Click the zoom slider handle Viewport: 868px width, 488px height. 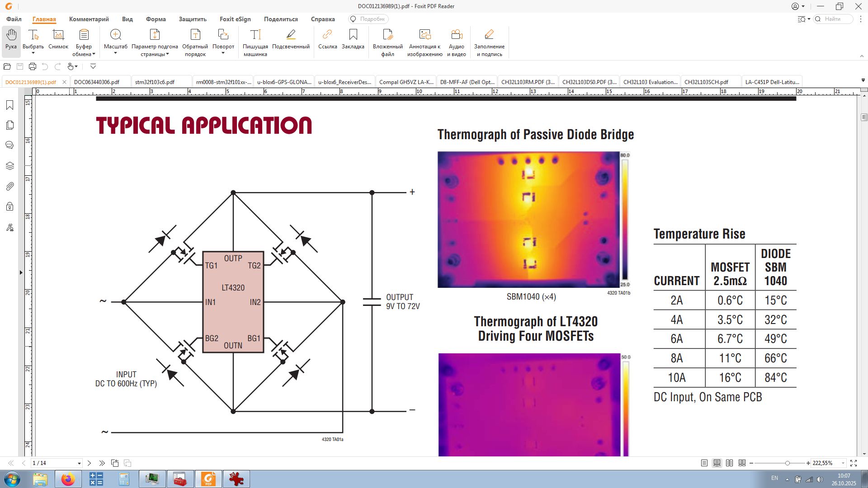click(x=788, y=463)
